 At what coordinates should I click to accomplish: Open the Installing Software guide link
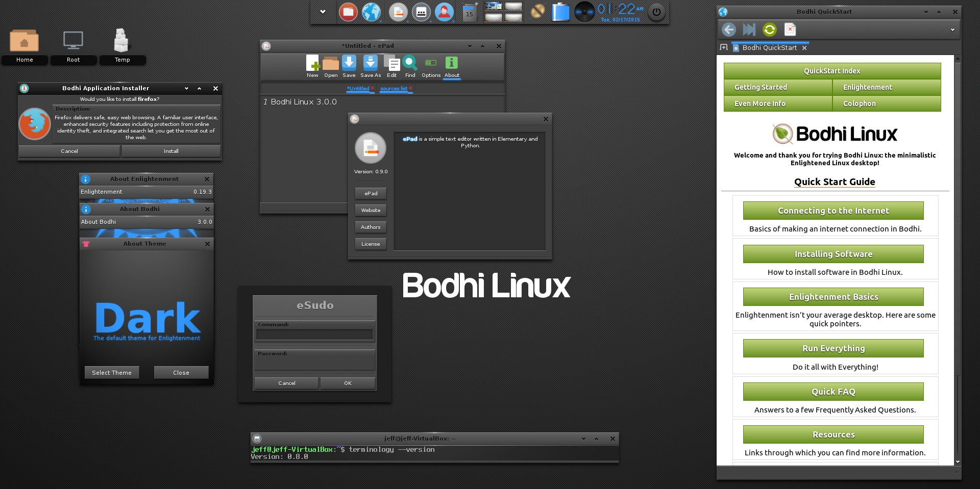coord(833,254)
